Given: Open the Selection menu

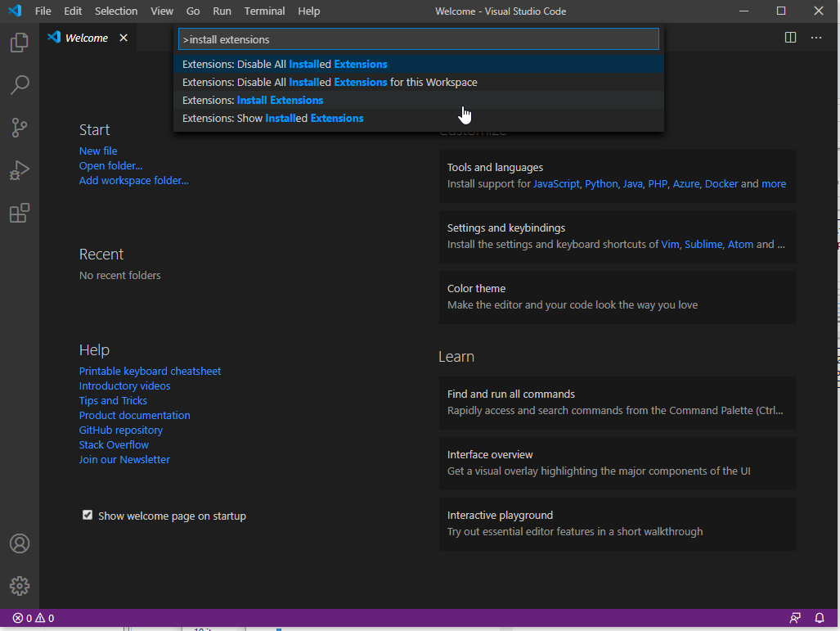Looking at the screenshot, I should pos(116,11).
